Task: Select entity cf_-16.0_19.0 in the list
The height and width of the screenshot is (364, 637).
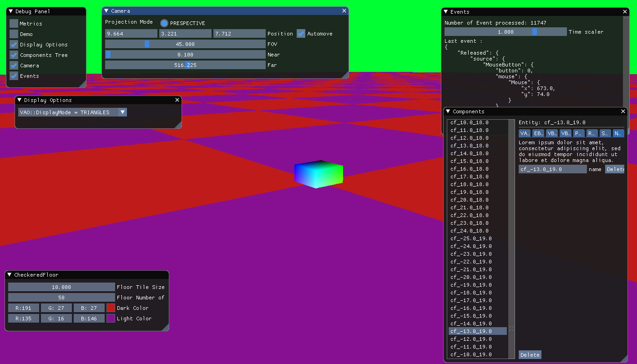Action: coord(478,308)
